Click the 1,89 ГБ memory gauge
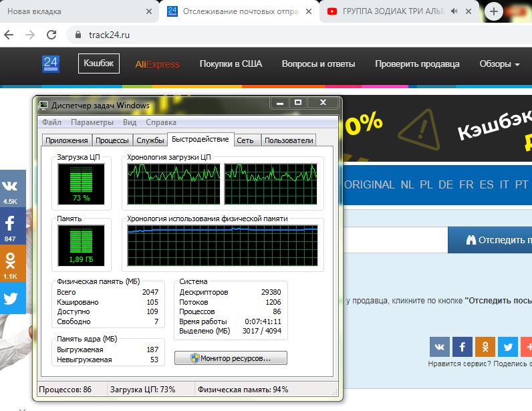This screenshot has width=532, height=411. [x=81, y=245]
